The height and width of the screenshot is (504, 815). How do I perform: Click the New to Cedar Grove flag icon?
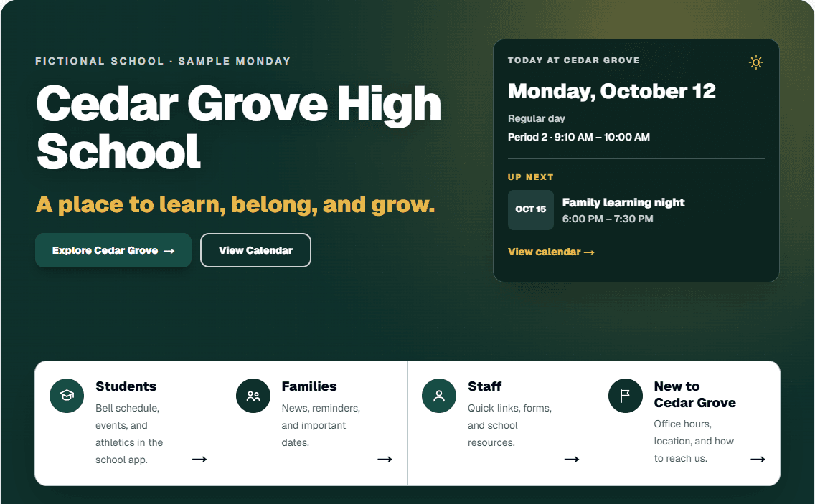coord(626,396)
